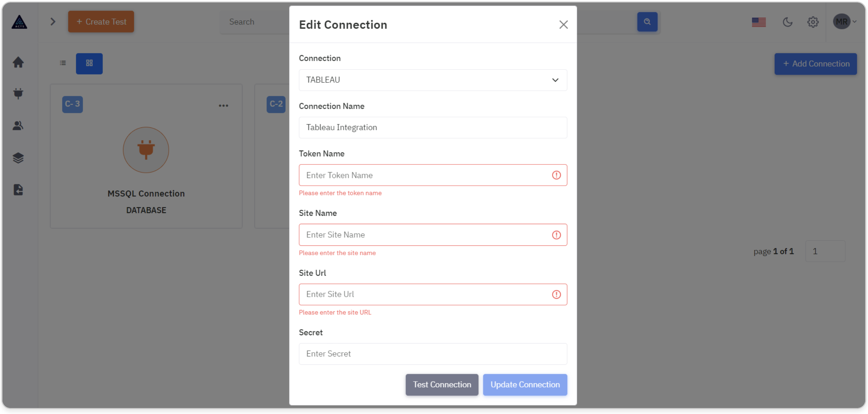Click the Edit Connection dialog title
The width and height of the screenshot is (868, 414).
pos(343,24)
